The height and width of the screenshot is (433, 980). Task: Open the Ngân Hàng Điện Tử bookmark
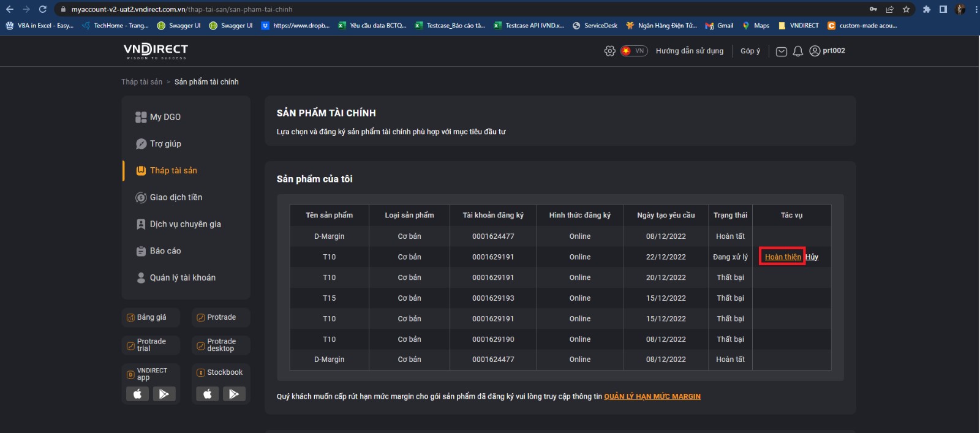click(x=661, y=26)
